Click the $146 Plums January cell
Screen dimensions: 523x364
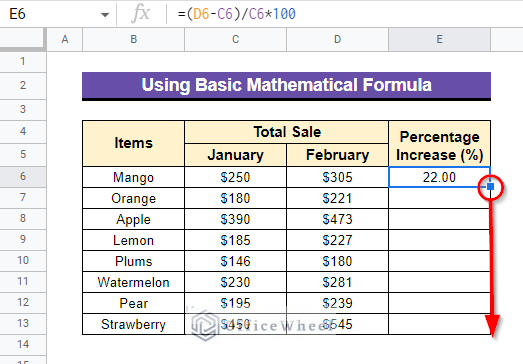click(x=235, y=261)
